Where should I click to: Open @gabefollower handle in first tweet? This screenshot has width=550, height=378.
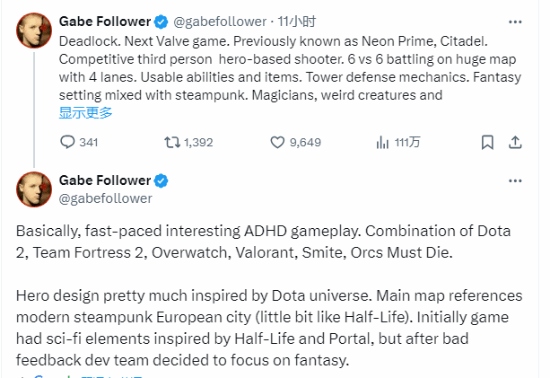point(220,22)
